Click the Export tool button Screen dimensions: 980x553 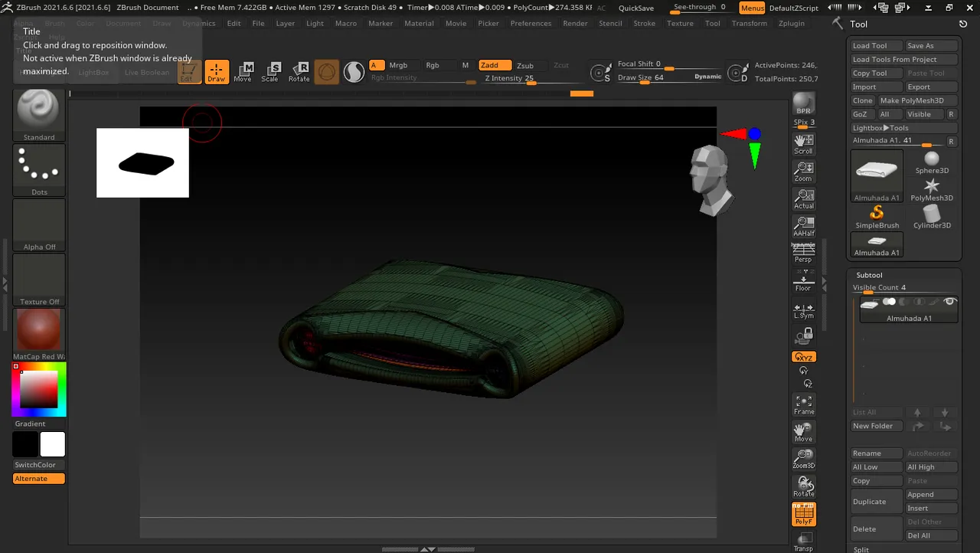[x=932, y=87]
